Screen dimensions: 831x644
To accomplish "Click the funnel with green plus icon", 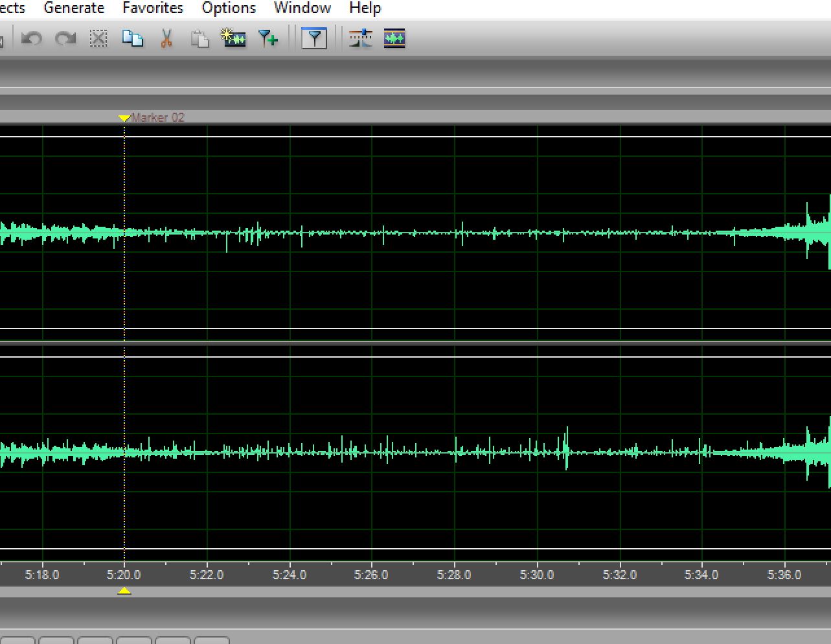I will [x=268, y=39].
